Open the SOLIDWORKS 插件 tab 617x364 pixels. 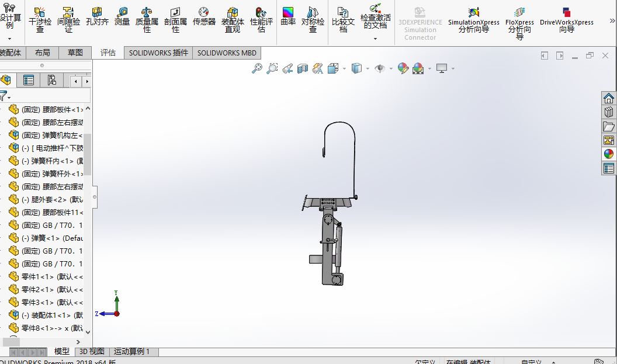click(x=158, y=53)
